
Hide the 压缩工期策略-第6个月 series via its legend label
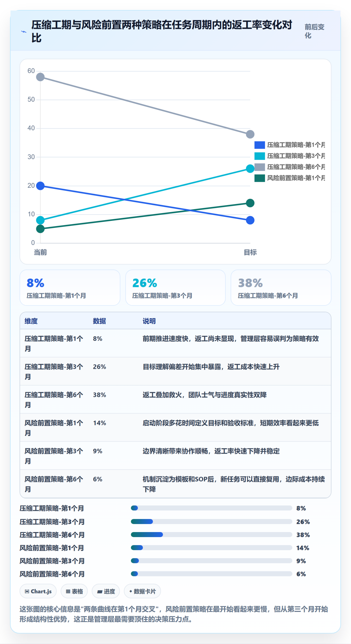tap(296, 167)
